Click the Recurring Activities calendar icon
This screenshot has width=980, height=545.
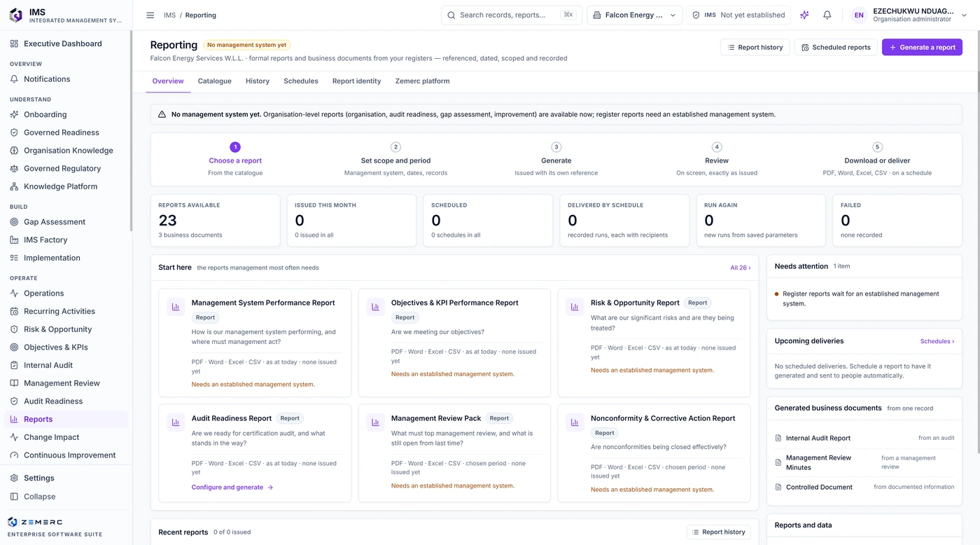(14, 312)
